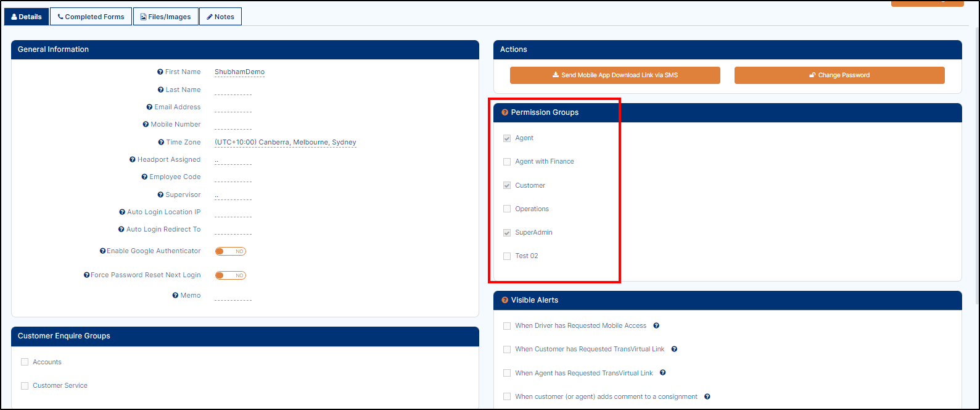Click help icon next to First Name
The height and width of the screenshot is (410, 980).
160,72
